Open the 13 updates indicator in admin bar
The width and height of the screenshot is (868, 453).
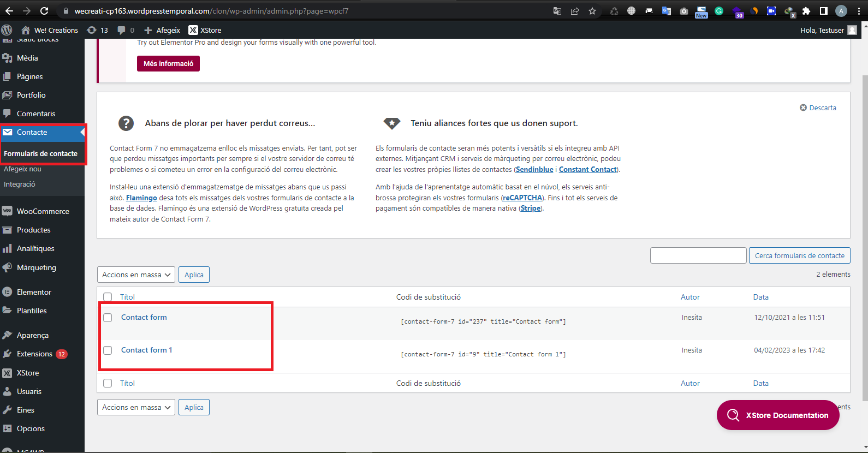coord(98,30)
